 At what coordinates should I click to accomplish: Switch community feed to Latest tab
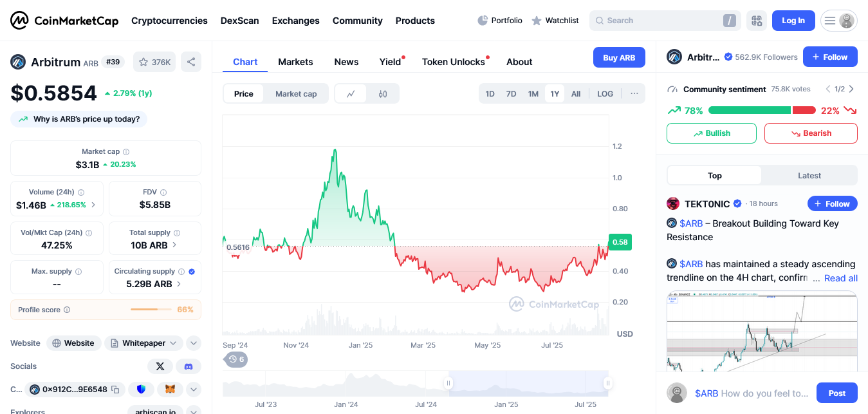tap(809, 176)
